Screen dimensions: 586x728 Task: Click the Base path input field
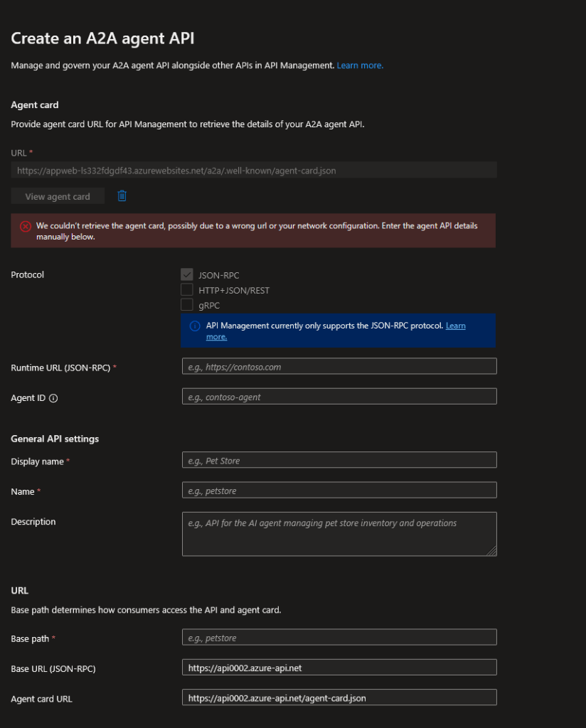pos(339,636)
